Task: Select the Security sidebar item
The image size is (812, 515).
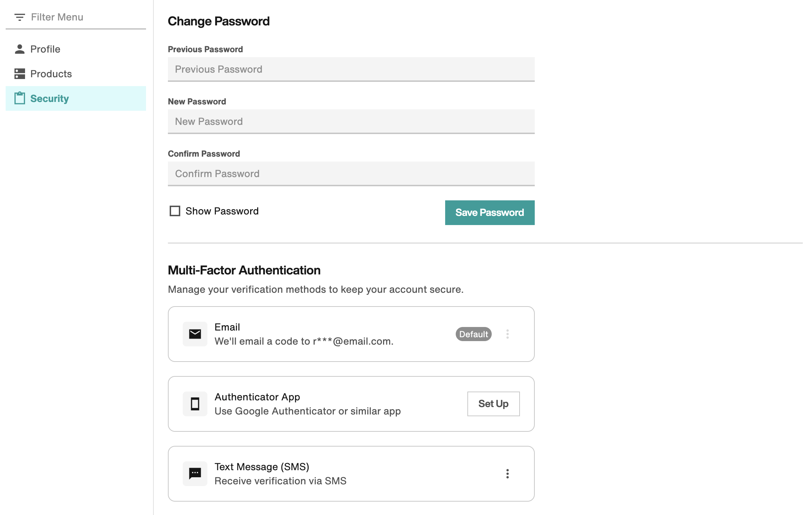Action: [x=76, y=98]
